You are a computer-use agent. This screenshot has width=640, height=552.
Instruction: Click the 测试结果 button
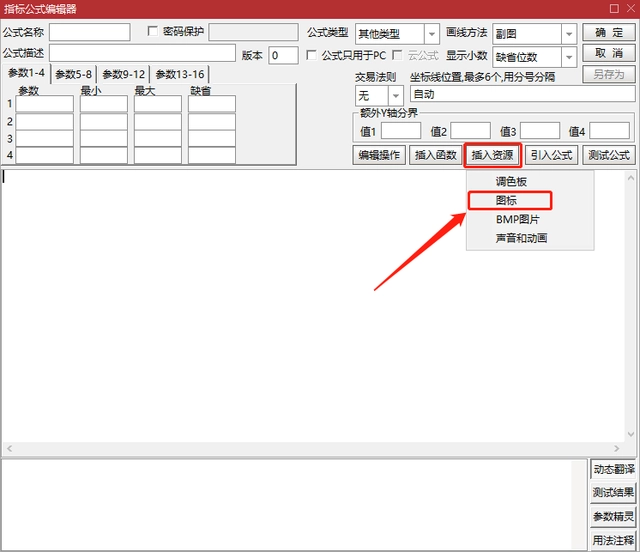point(613,493)
